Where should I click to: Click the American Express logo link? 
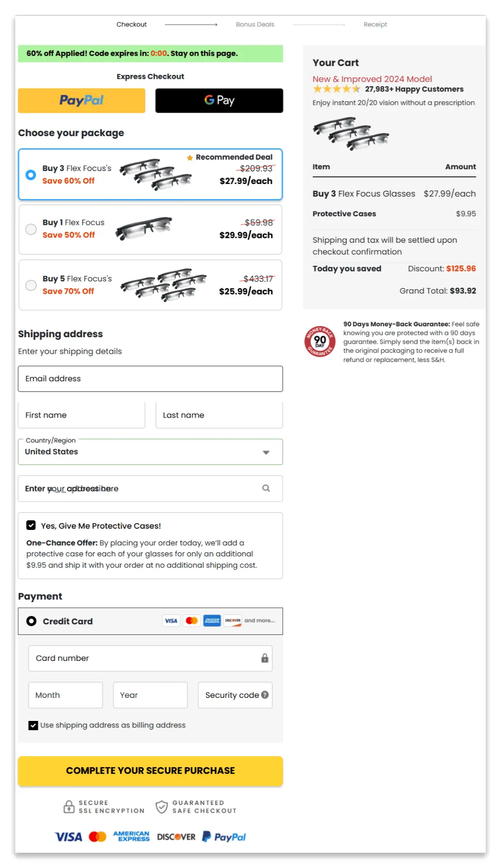[x=132, y=836]
